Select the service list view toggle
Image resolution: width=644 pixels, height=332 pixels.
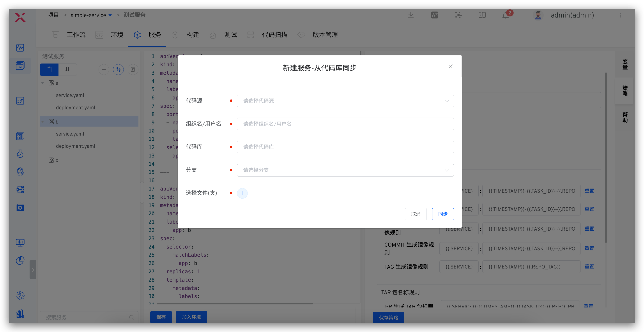tap(49, 69)
